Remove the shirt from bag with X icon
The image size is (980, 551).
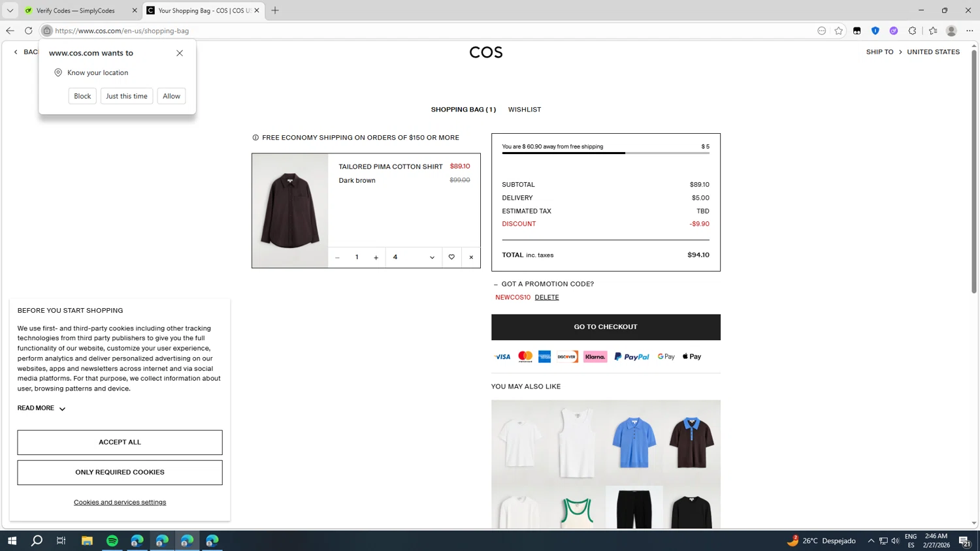click(x=471, y=258)
